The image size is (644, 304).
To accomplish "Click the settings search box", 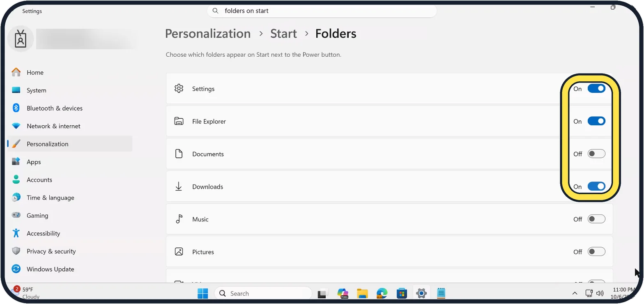I will (322, 11).
